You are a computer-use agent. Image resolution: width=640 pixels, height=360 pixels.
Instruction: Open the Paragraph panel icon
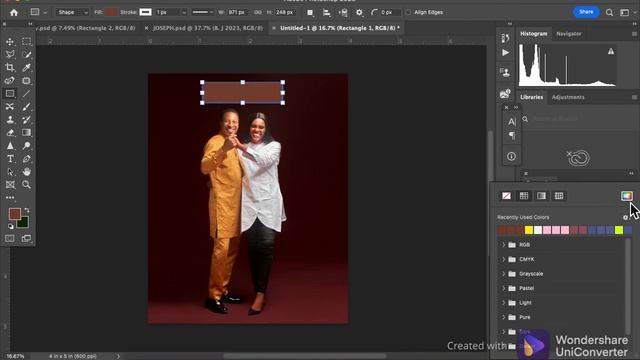[x=511, y=136]
